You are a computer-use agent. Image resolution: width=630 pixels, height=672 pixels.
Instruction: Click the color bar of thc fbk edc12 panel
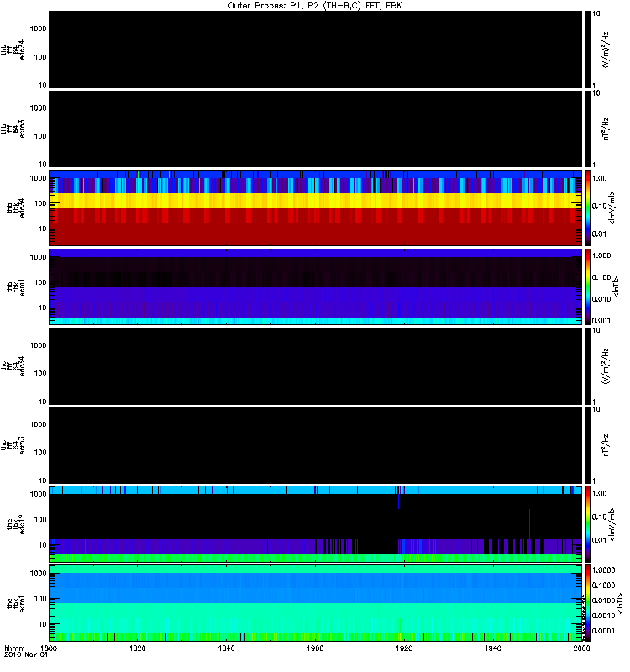(x=588, y=524)
